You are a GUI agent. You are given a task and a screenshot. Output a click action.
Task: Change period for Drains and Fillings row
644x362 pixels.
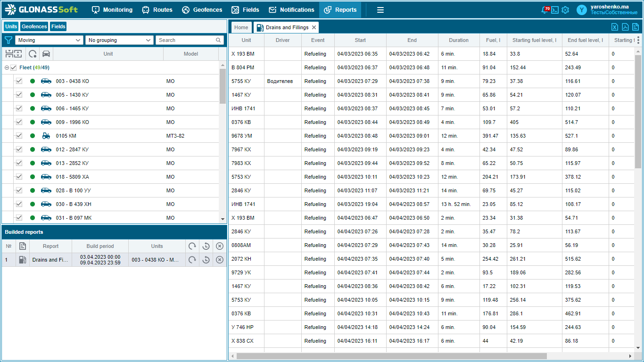pos(206,260)
